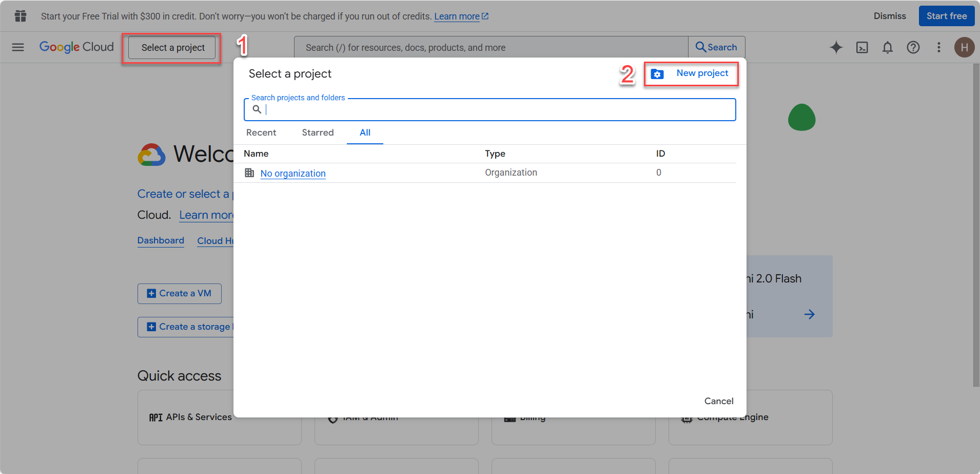
Task: Open the help question-mark icon
Action: tap(913, 47)
